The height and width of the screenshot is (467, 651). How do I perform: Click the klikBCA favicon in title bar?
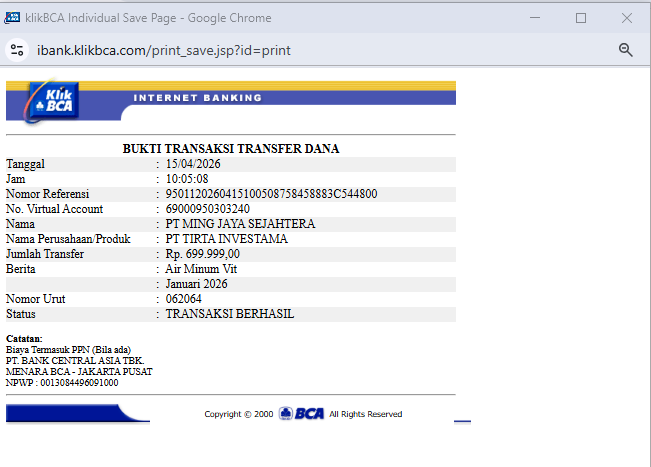pos(12,18)
